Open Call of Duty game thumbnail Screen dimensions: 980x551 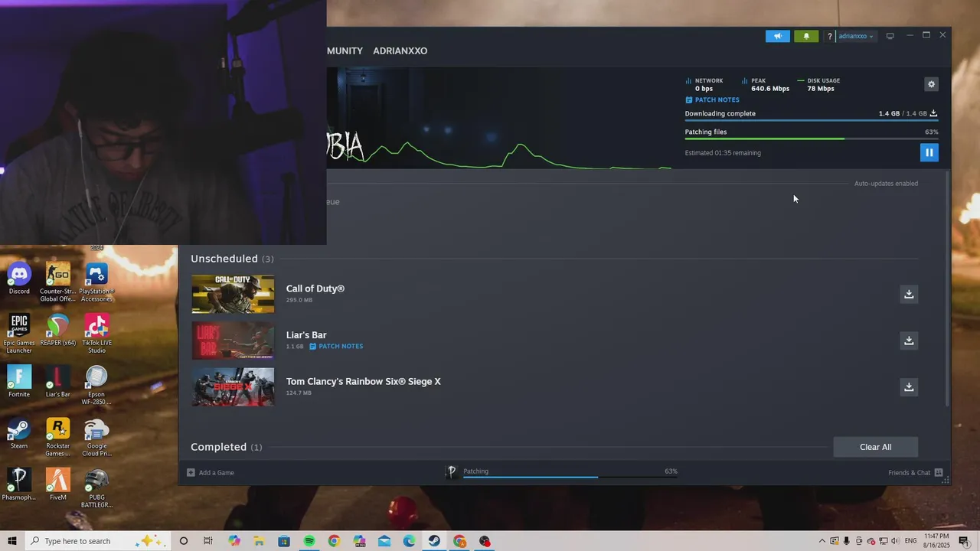coord(233,294)
